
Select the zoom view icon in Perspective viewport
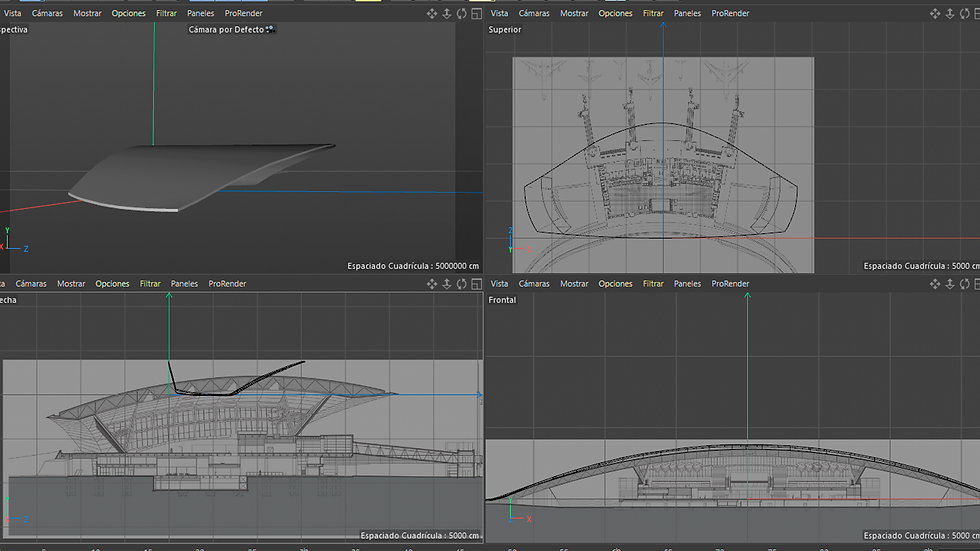[x=447, y=14]
